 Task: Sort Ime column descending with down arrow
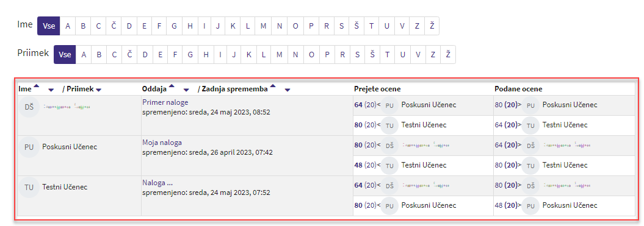(x=51, y=90)
